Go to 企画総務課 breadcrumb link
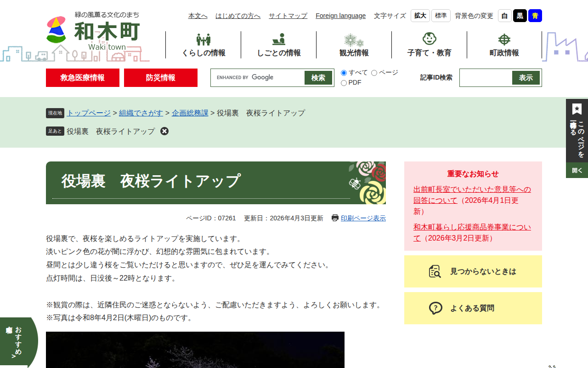The image size is (588, 368). [x=190, y=113]
